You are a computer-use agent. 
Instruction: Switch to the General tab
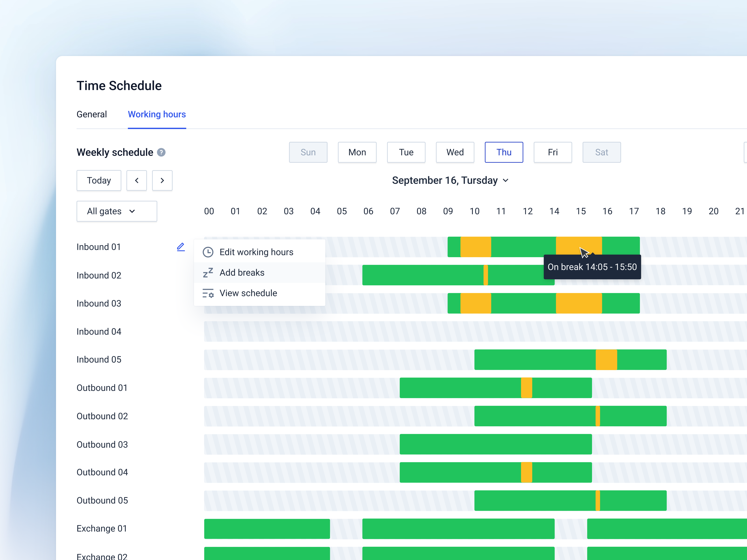click(x=92, y=114)
